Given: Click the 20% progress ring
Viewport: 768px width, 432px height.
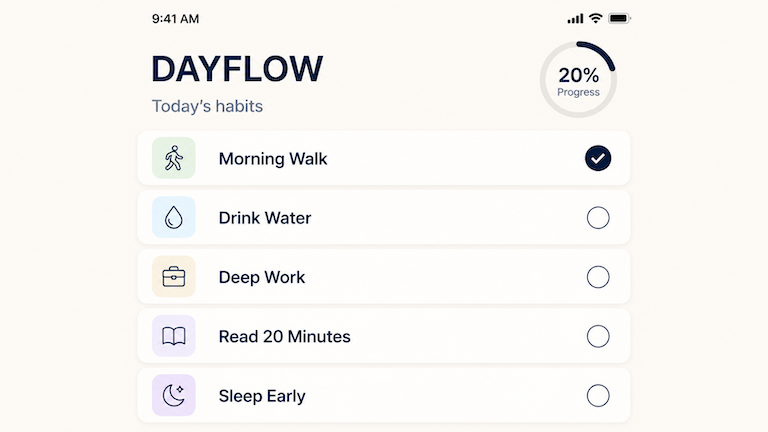Looking at the screenshot, I should [578, 80].
